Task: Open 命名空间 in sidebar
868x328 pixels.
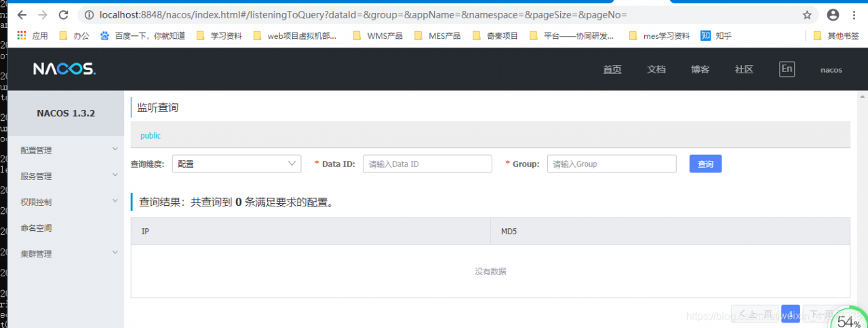Action: (x=66, y=227)
